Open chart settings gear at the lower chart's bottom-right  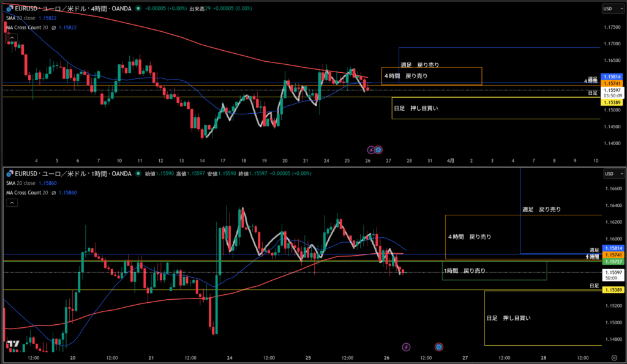[614, 356]
